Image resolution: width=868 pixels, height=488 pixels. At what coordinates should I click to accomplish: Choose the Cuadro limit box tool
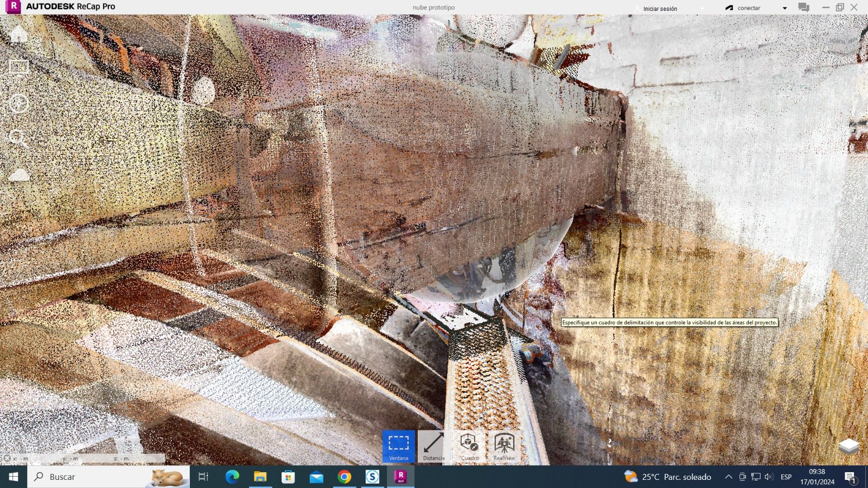(469, 446)
